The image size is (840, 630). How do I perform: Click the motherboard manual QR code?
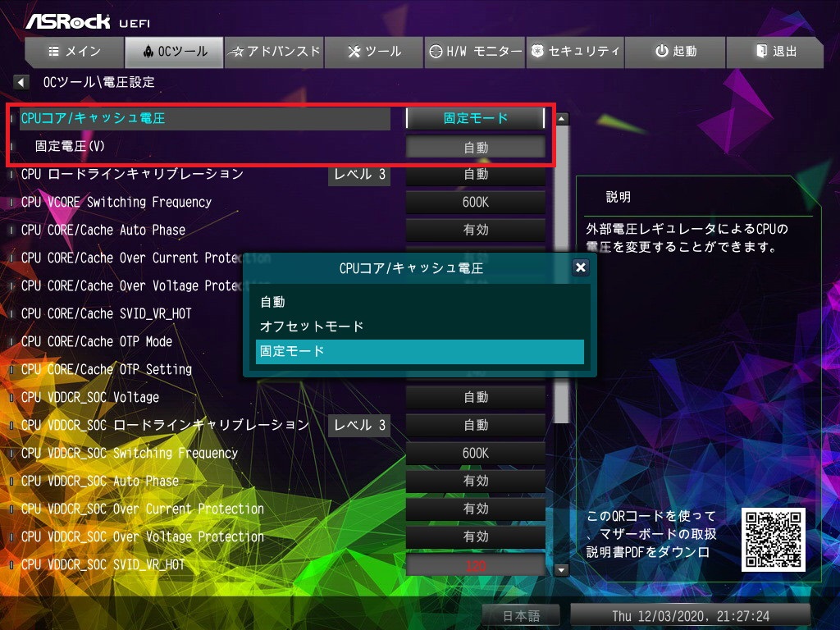point(773,540)
